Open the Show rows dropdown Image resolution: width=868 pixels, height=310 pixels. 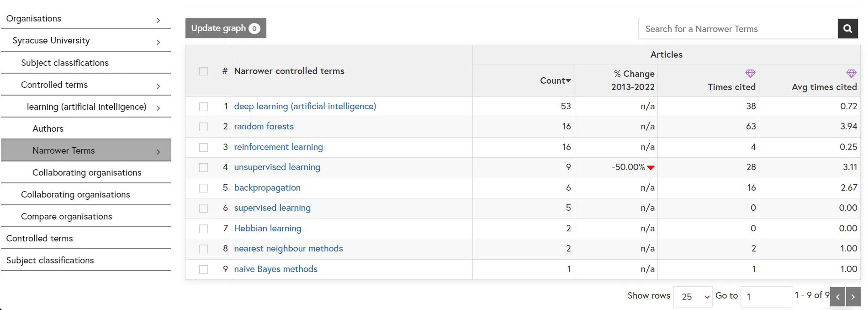click(693, 297)
